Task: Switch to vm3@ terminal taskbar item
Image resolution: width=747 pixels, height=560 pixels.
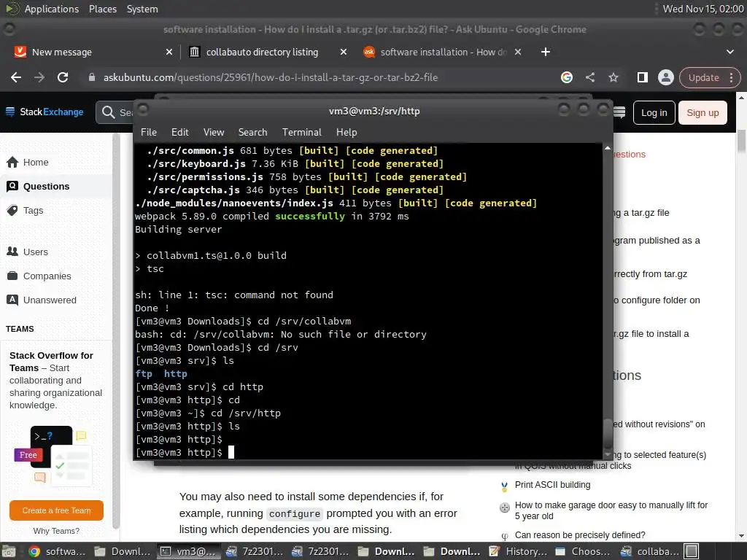Action: tap(187, 551)
